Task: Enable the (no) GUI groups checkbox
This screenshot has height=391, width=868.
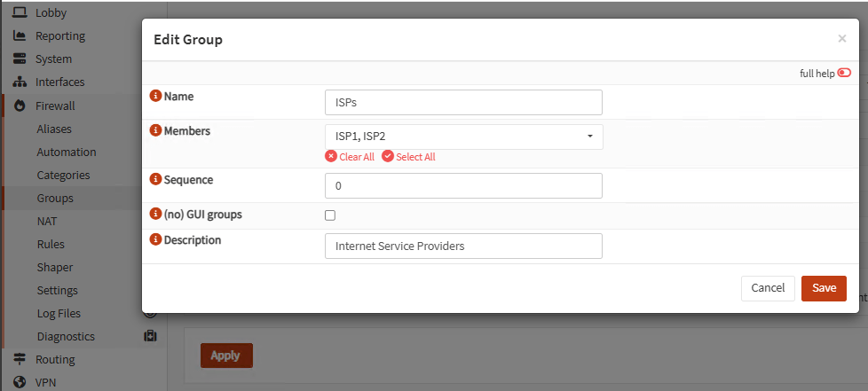Action: [x=330, y=215]
